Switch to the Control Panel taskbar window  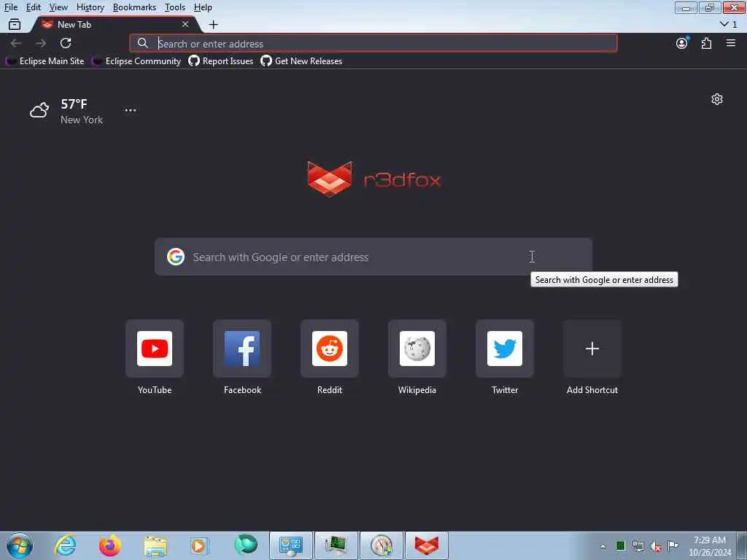pyautogui.click(x=291, y=545)
